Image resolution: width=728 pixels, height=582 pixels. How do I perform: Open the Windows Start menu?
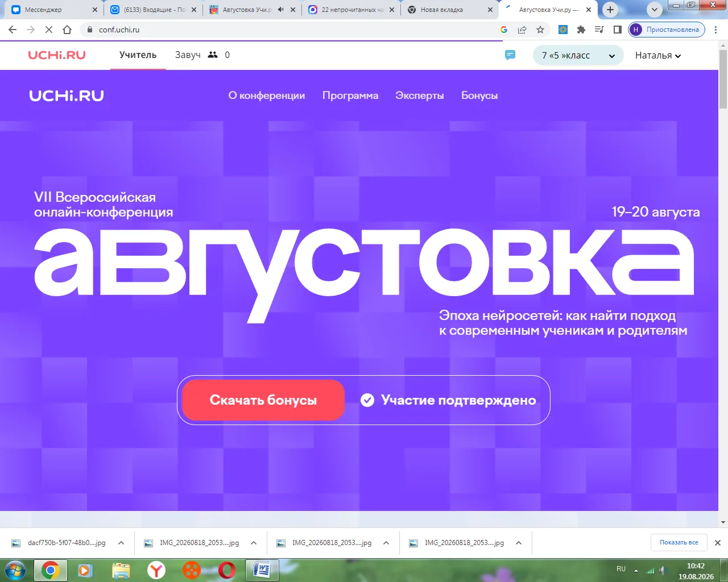pos(15,570)
